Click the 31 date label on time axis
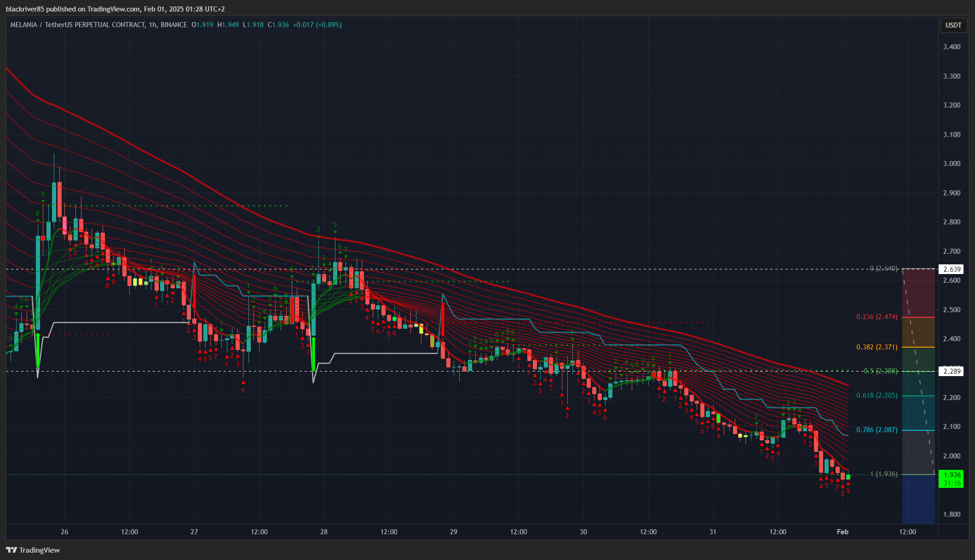The width and height of the screenshot is (975, 560). (713, 532)
